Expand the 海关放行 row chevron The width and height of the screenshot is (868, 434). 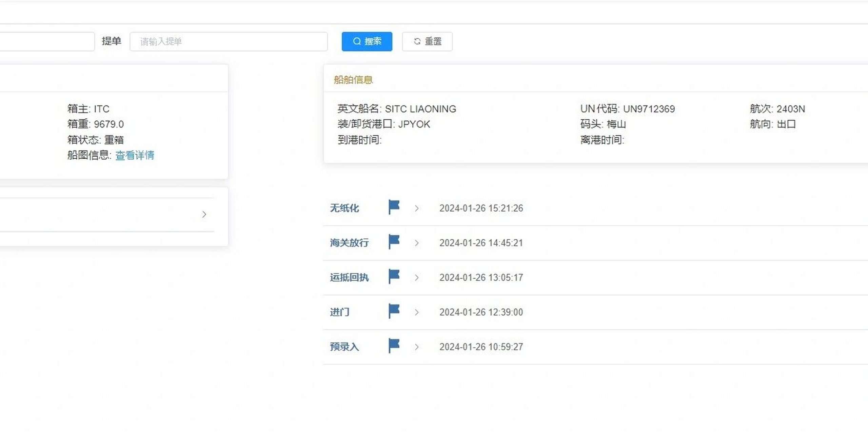point(417,243)
